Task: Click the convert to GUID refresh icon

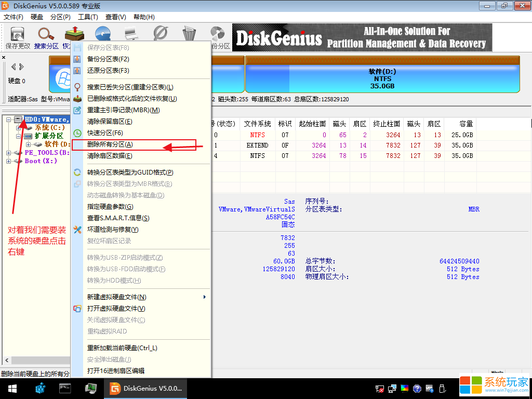Action: (x=77, y=172)
